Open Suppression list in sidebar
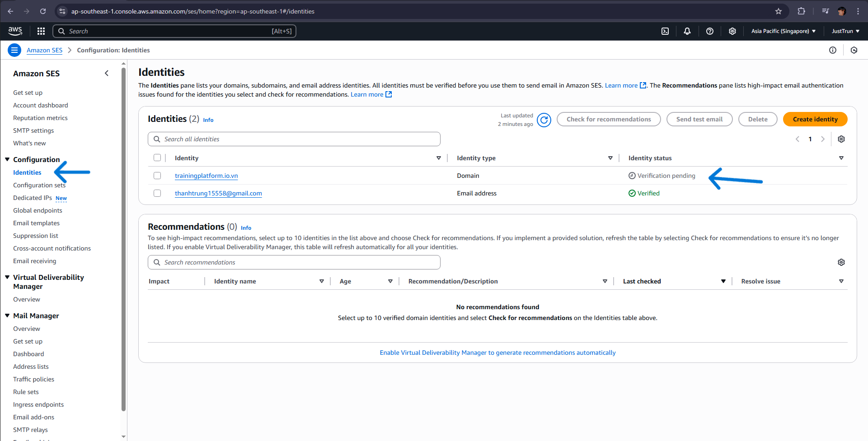868x441 pixels. (36, 236)
